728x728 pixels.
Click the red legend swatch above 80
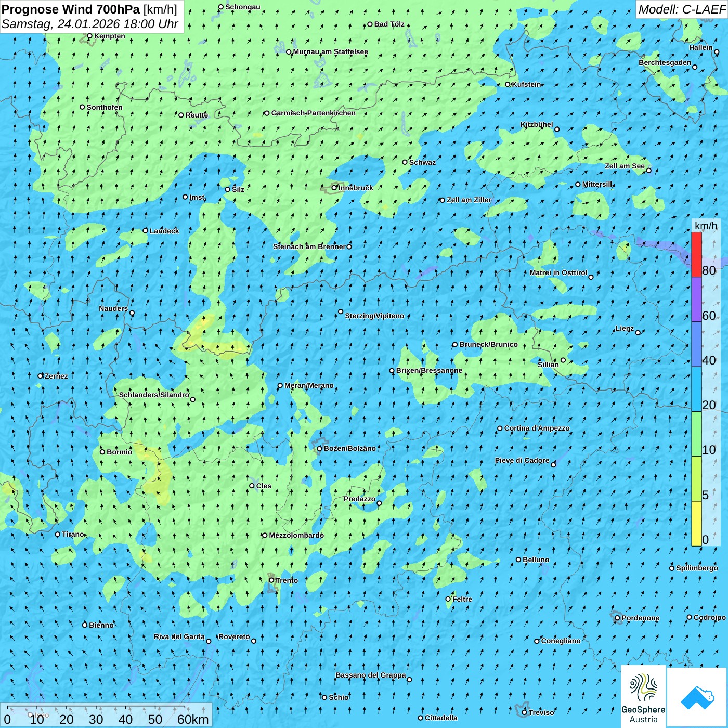[696, 254]
